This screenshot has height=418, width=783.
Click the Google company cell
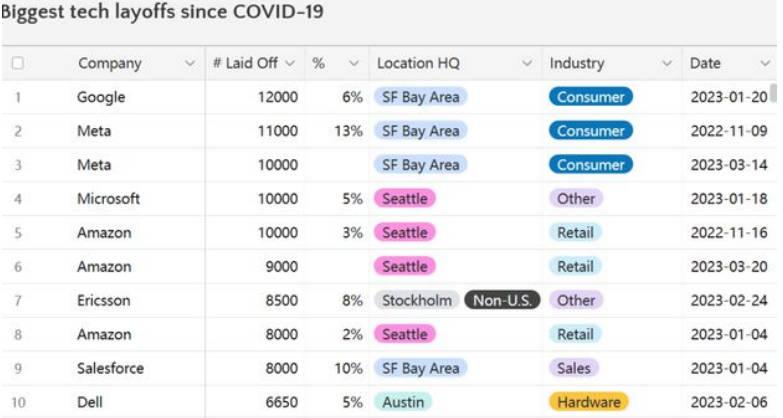click(101, 97)
